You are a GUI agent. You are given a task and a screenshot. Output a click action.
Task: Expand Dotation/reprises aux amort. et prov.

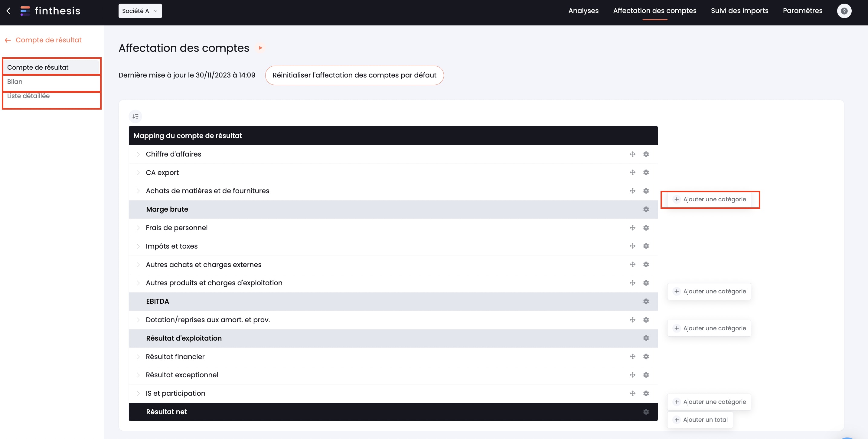[138, 320]
